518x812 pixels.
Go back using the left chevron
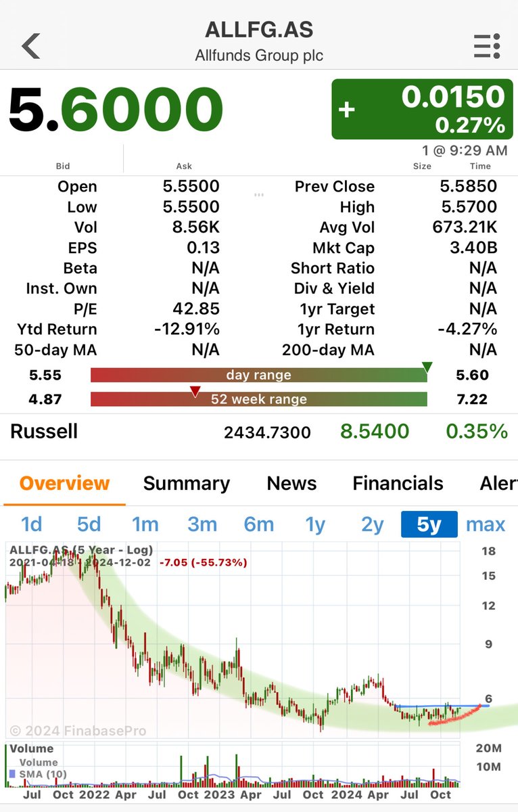31,46
